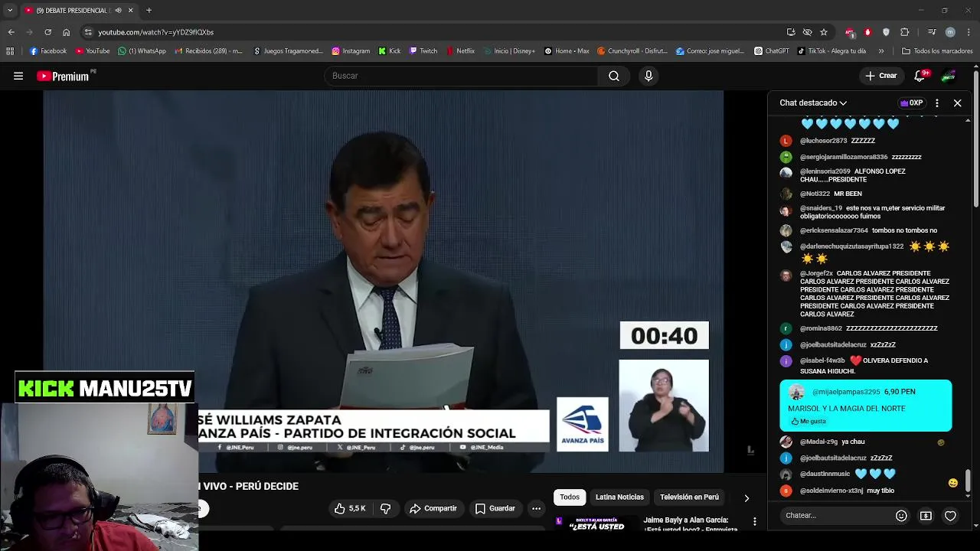Open Chrome's three-dot menu

(969, 32)
